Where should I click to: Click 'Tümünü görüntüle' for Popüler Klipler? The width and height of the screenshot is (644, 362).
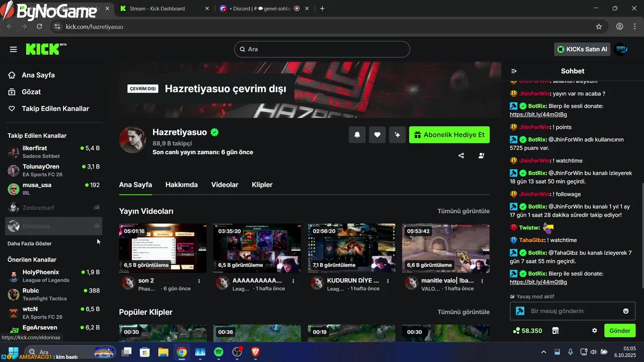pos(463,312)
